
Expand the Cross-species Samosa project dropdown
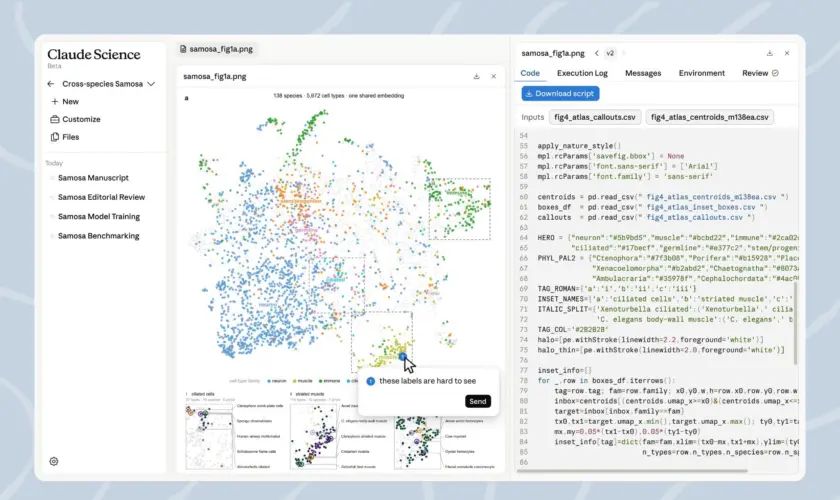click(x=152, y=84)
